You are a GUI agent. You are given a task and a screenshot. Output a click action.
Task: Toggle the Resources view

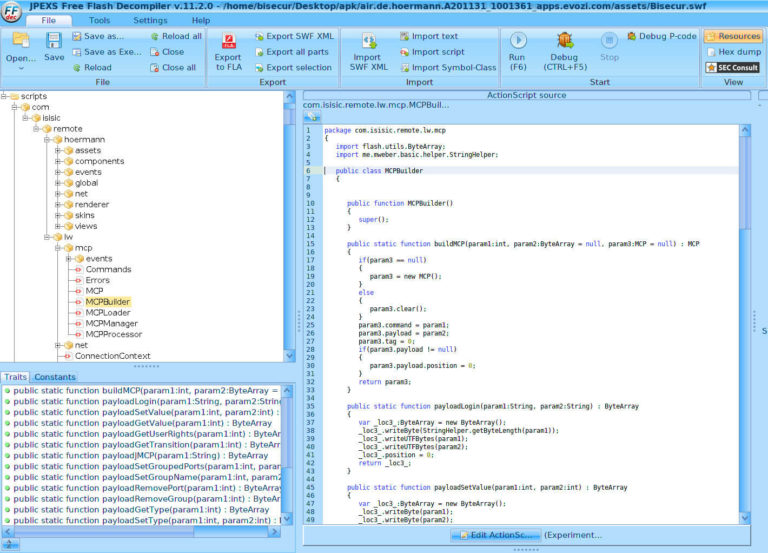click(x=733, y=36)
